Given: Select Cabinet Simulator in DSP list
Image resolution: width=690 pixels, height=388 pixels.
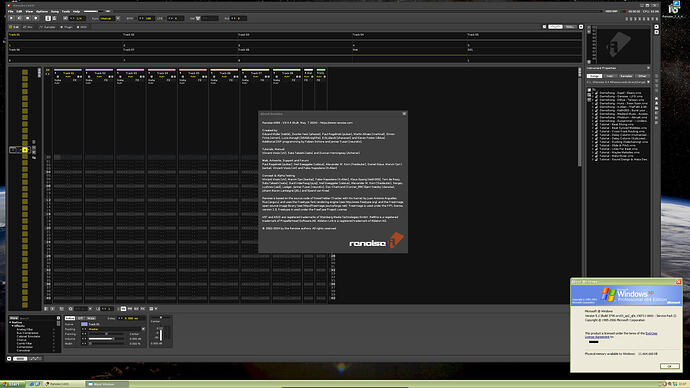Looking at the screenshot, I should (x=28, y=337).
